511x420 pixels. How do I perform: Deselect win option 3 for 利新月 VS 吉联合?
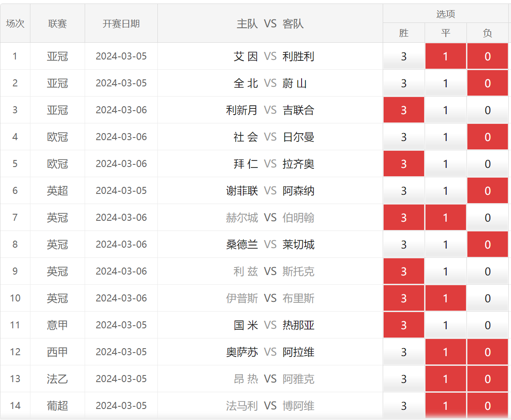click(403, 110)
